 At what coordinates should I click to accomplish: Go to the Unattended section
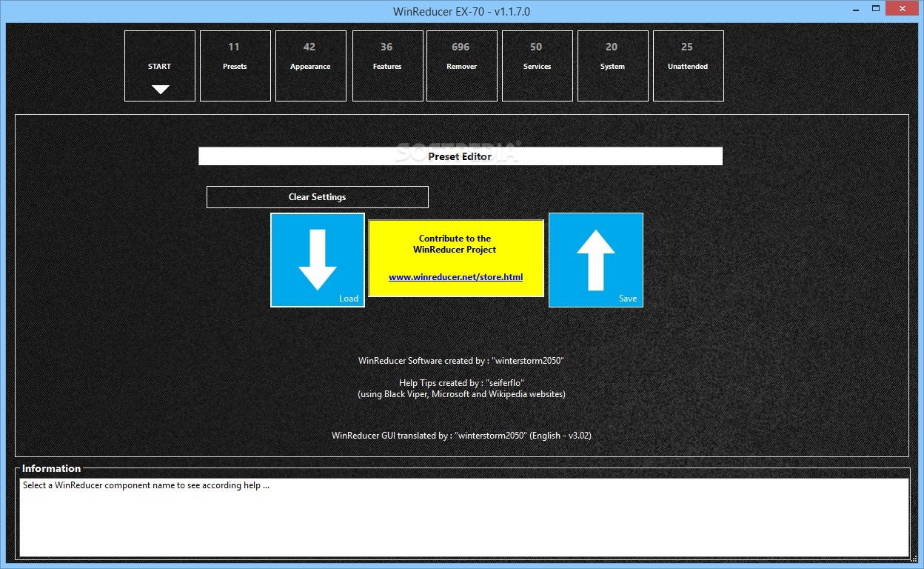689,66
